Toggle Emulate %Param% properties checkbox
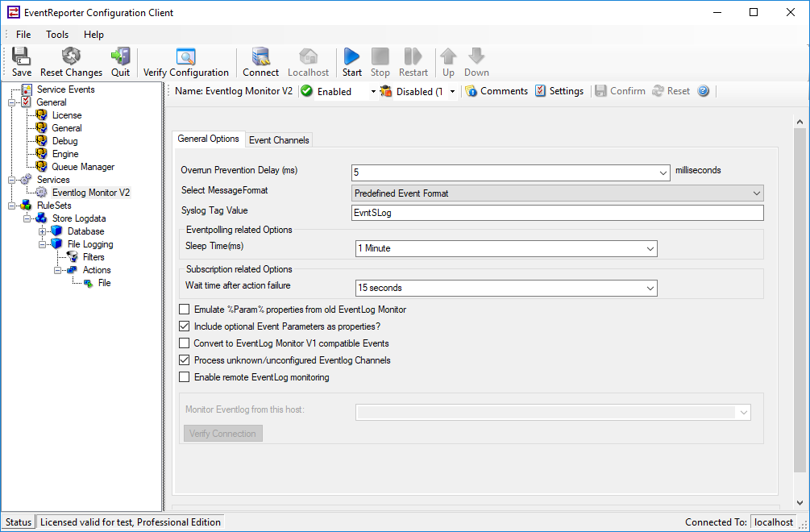This screenshot has width=810, height=532. 185,310
